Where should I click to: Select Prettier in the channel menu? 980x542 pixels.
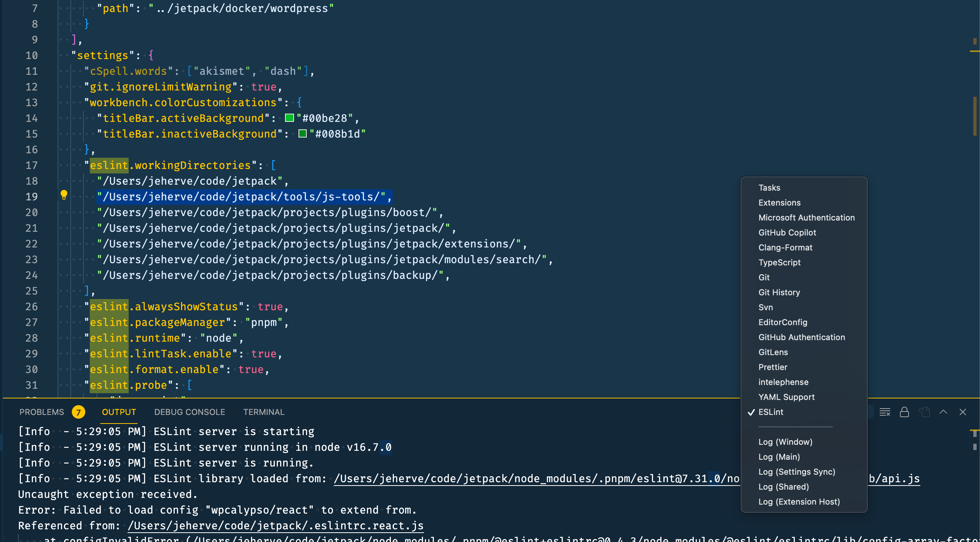click(773, 367)
